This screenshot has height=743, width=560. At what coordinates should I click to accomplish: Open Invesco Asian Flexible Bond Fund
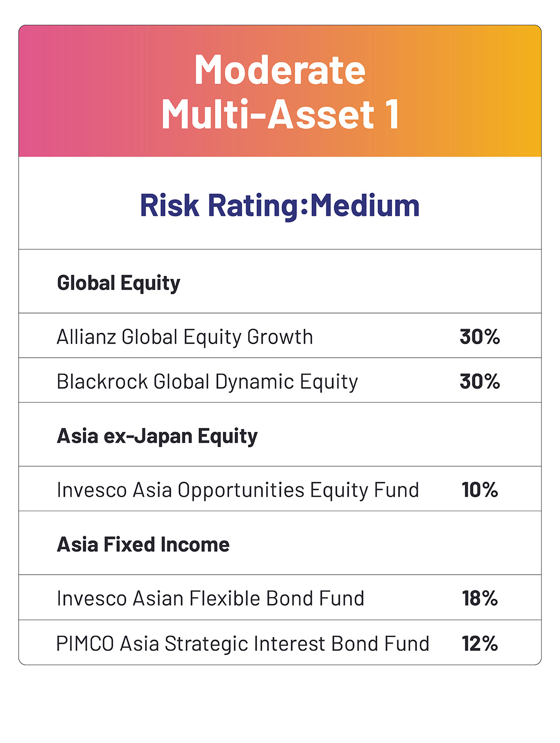point(210,598)
